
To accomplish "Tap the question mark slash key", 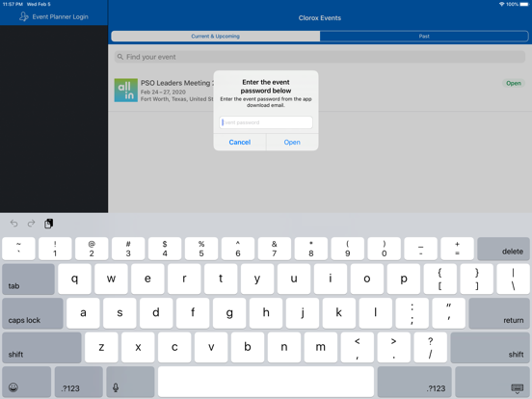I will pyautogui.click(x=431, y=348).
